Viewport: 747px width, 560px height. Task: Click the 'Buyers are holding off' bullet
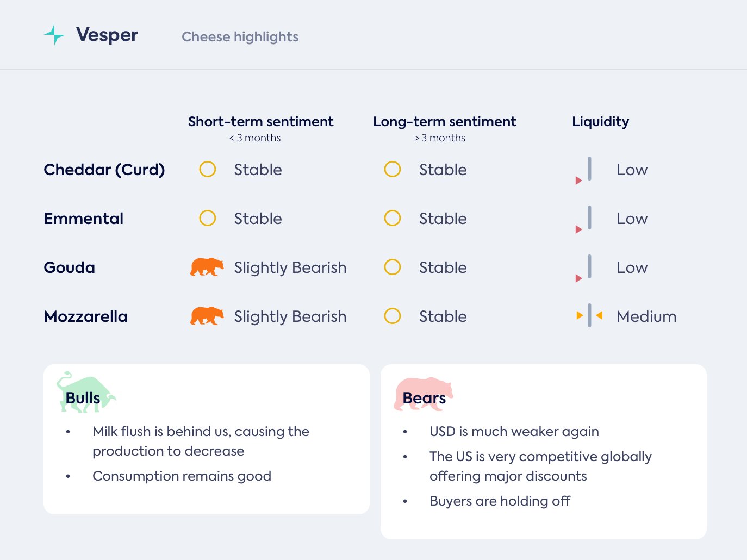[500, 501]
